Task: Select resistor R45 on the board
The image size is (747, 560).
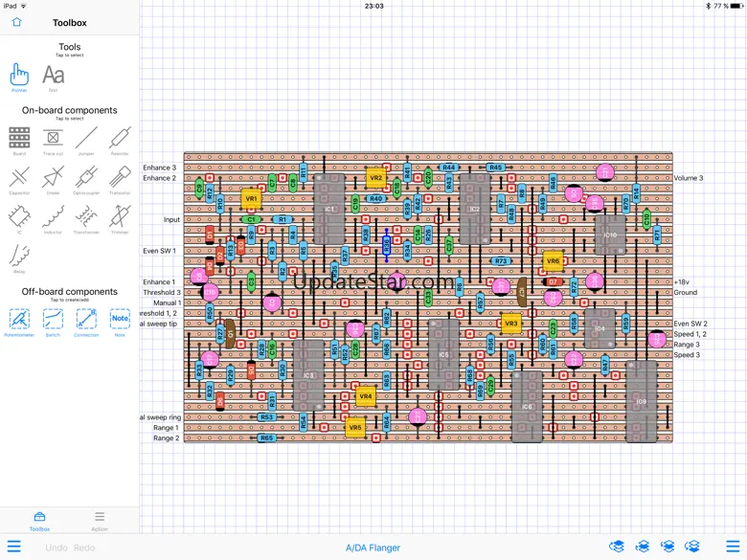Action: pyautogui.click(x=495, y=168)
